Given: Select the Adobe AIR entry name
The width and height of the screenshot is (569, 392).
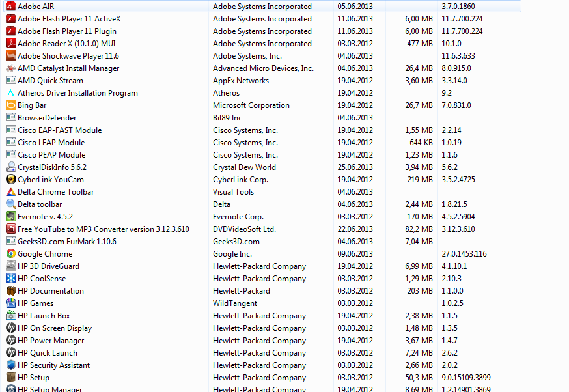Looking at the screenshot, I should 36,6.
